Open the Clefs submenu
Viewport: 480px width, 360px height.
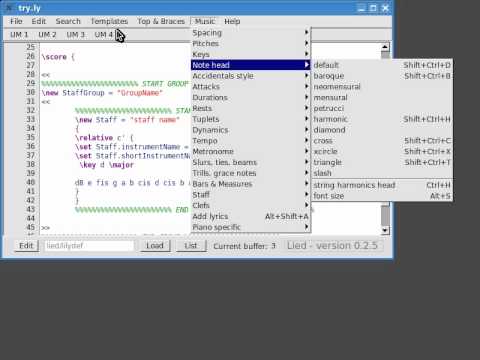[x=251, y=205]
